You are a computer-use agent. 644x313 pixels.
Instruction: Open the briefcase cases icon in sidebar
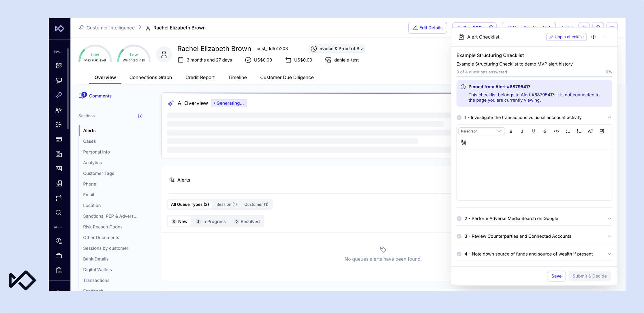pos(59,256)
